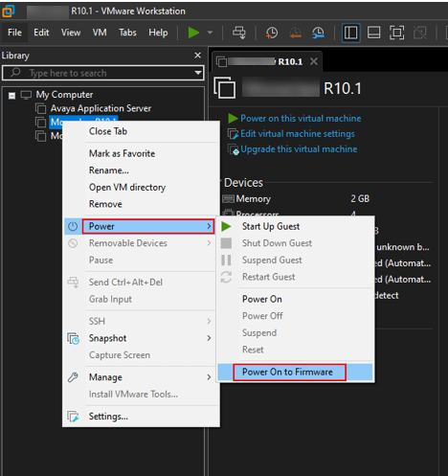Open the View menu
Screen dimensions: 448x476
tap(71, 33)
